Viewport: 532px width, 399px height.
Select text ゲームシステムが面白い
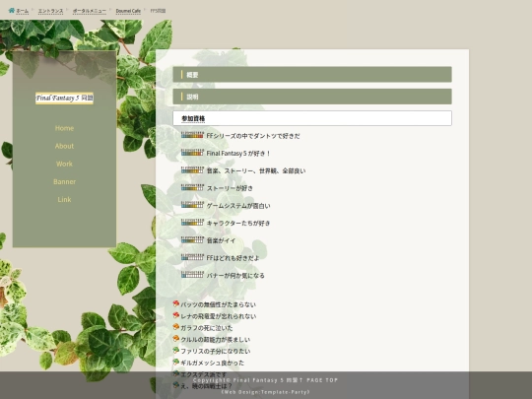(238, 206)
